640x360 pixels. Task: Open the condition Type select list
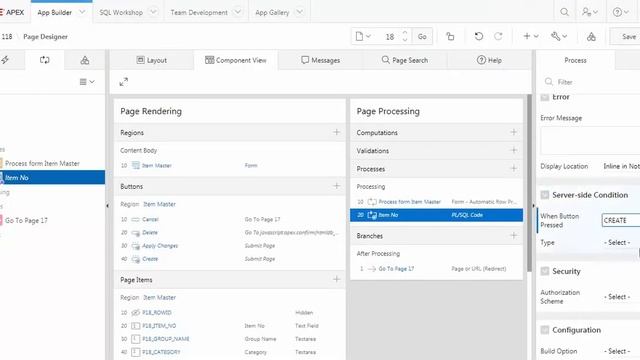click(x=621, y=242)
